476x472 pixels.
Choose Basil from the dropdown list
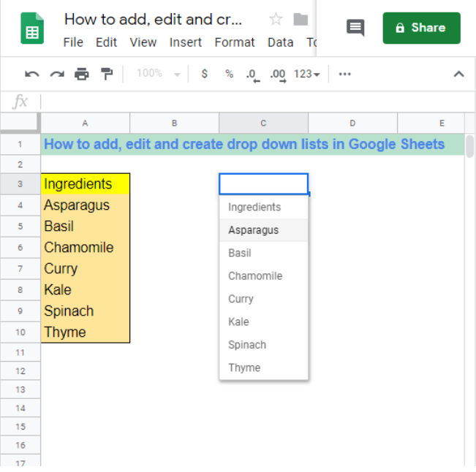(x=263, y=253)
